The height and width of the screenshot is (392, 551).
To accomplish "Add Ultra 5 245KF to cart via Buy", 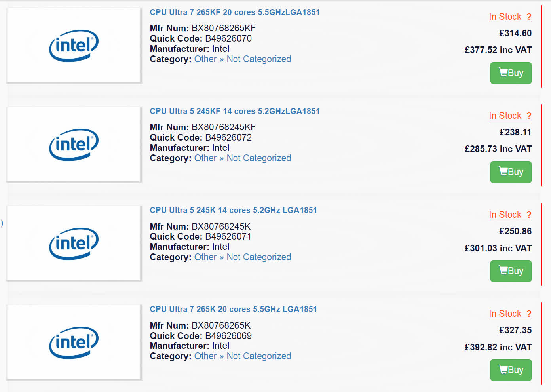I will point(511,172).
